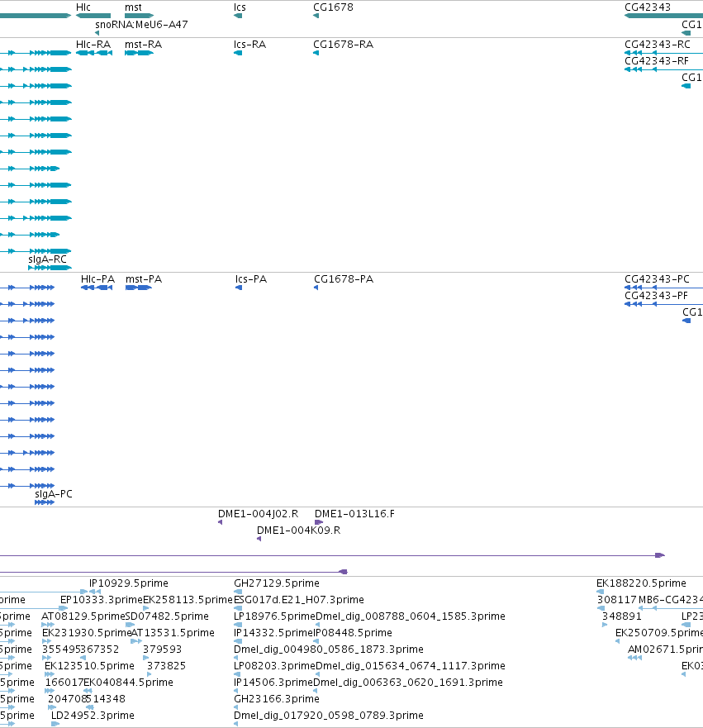Click the 379593 feature label
The height and width of the screenshot is (728, 703).
tap(163, 649)
